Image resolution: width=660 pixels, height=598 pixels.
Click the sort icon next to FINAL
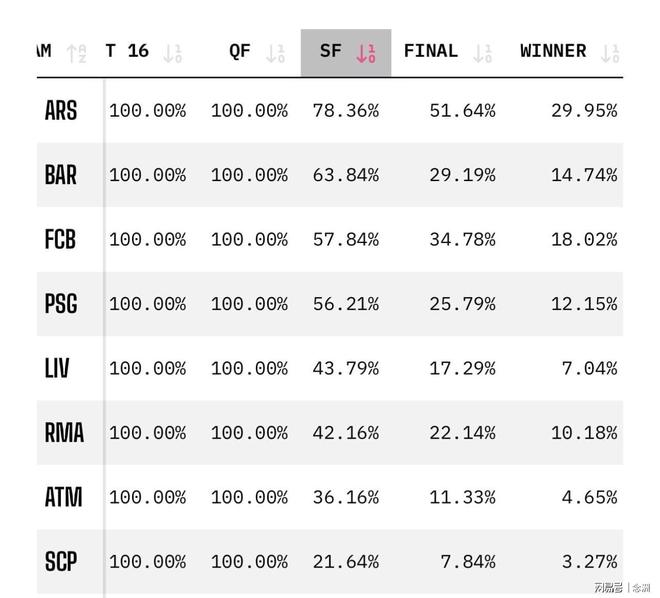pyautogui.click(x=483, y=52)
